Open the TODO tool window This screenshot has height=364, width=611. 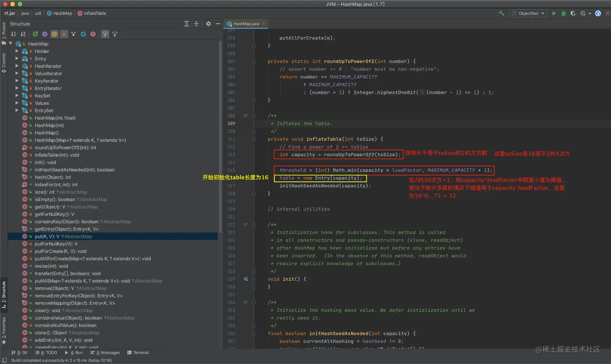[46, 353]
